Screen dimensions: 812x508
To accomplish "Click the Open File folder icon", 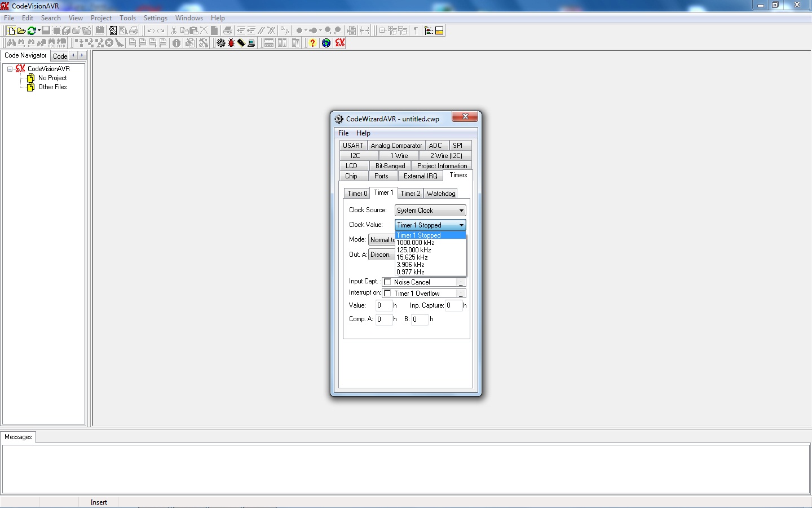I will [21, 30].
